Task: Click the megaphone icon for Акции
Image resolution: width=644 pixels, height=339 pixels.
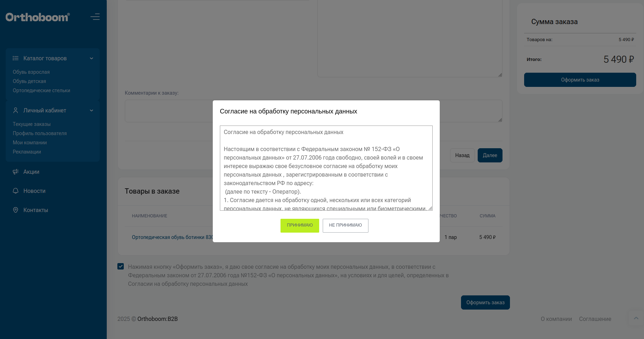Action: click(16, 172)
